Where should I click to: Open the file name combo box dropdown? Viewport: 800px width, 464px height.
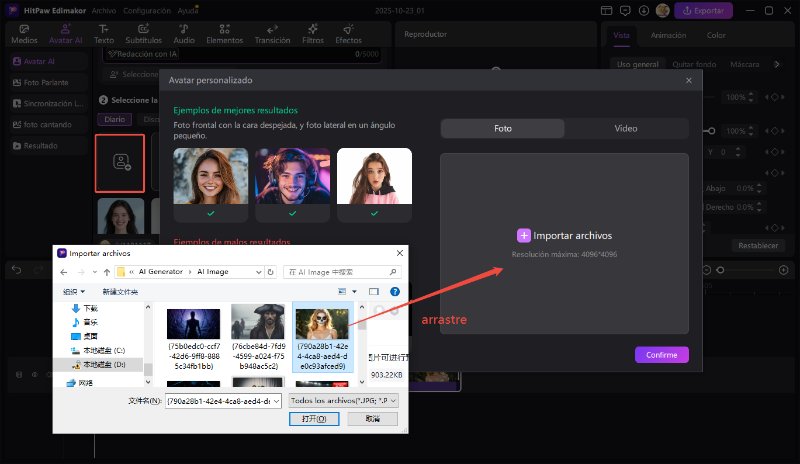click(276, 400)
